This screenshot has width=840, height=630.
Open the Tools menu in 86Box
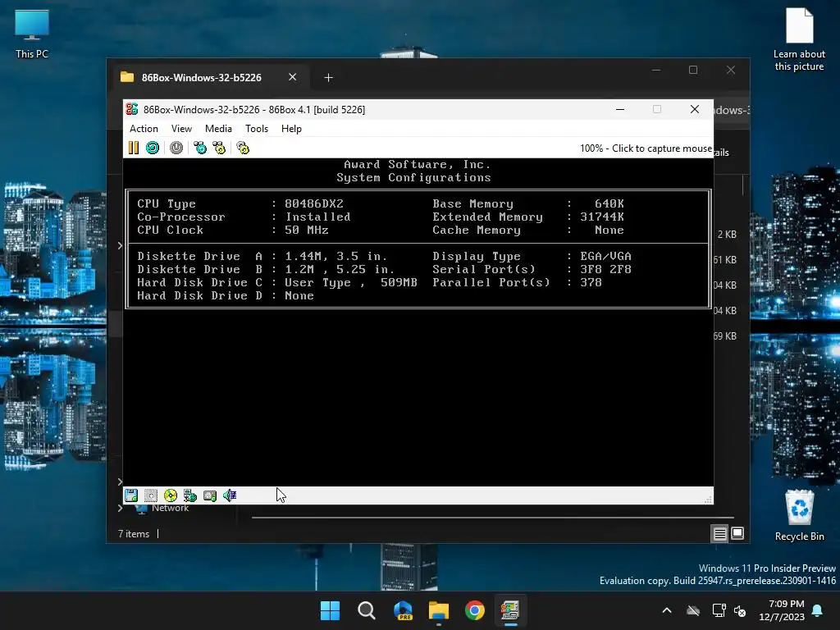point(256,129)
